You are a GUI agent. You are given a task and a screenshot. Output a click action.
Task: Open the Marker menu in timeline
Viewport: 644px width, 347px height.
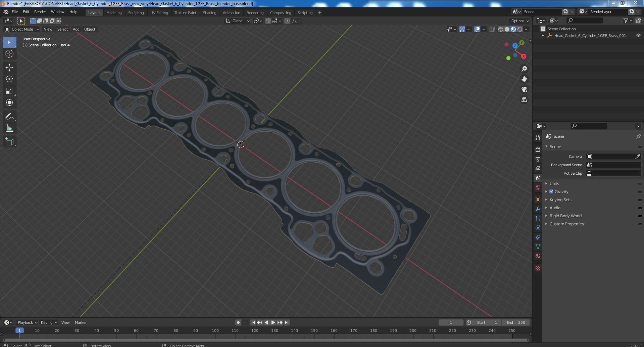pos(81,322)
